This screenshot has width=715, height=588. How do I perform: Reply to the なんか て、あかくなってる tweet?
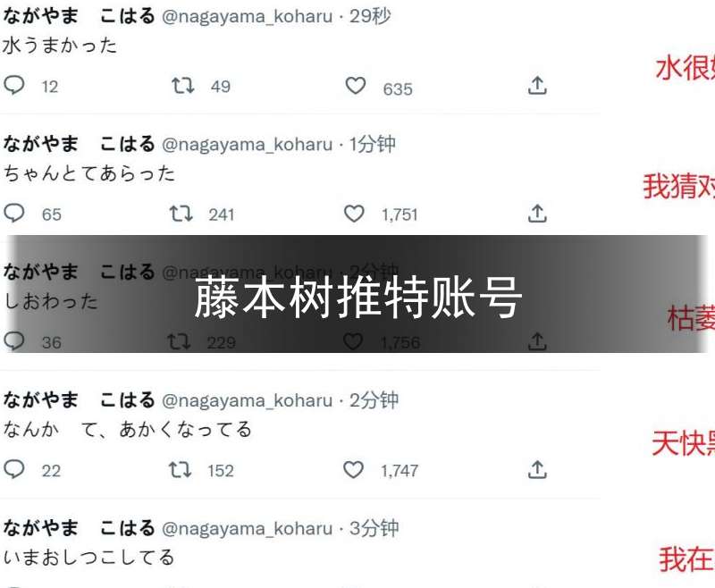pyautogui.click(x=14, y=469)
